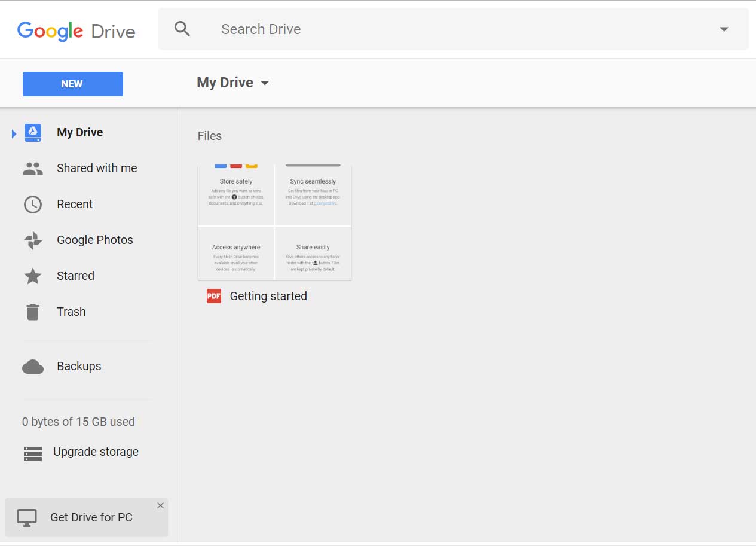Select the Starred star icon
The image size is (756, 546).
32,276
